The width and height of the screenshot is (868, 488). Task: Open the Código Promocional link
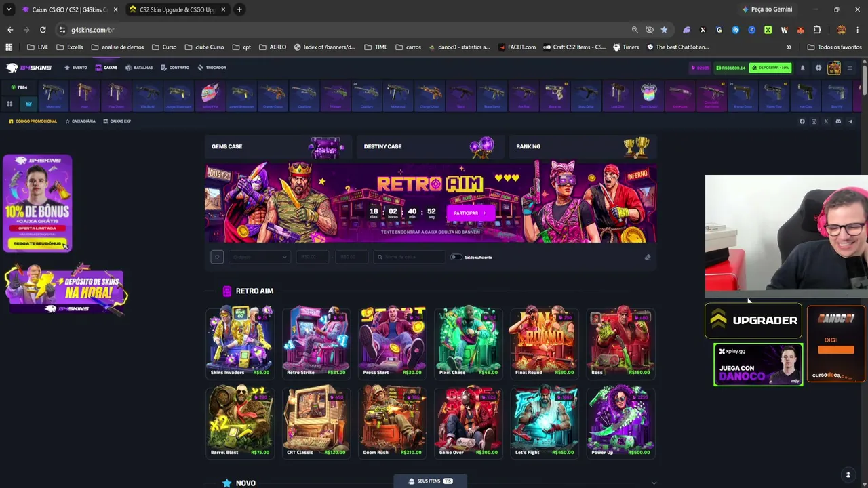click(33, 121)
